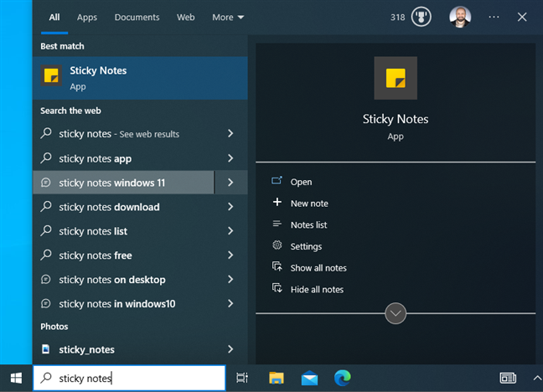Click the 318 rewards points number
Viewport: 543px width, 392px height.
(x=397, y=18)
